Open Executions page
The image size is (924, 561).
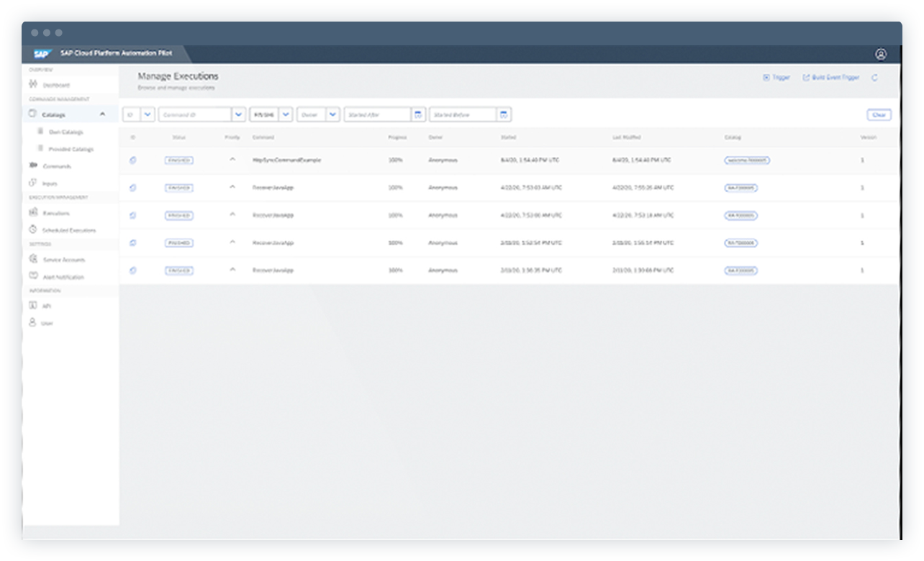[x=56, y=213]
